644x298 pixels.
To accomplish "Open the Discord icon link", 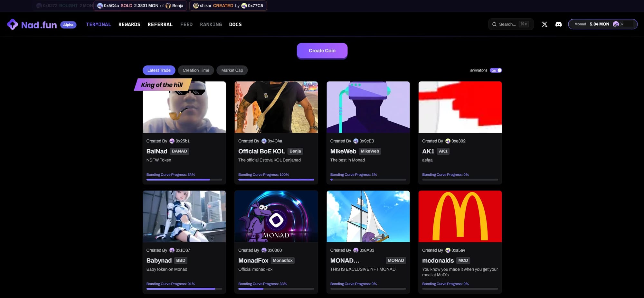I will pyautogui.click(x=559, y=24).
